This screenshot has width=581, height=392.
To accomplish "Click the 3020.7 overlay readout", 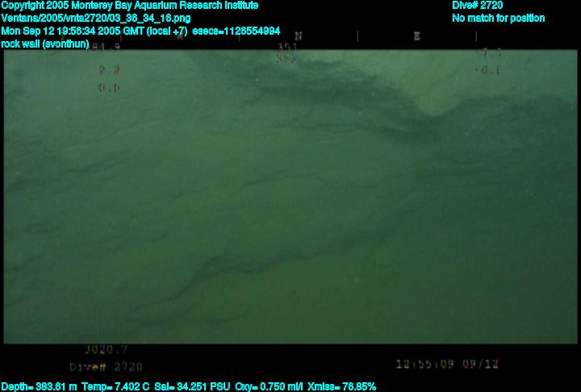I will [107, 350].
